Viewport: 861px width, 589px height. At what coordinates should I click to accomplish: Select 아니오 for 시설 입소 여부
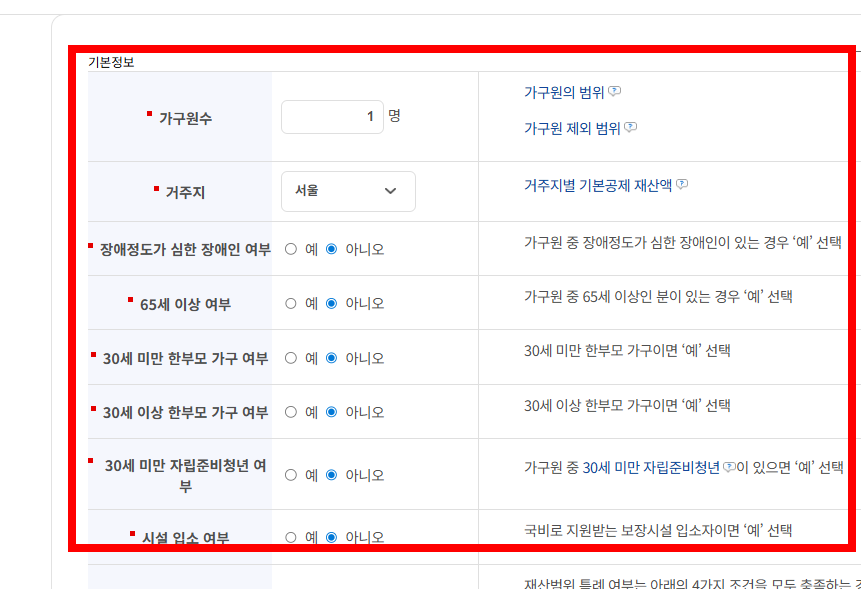pyautogui.click(x=332, y=537)
